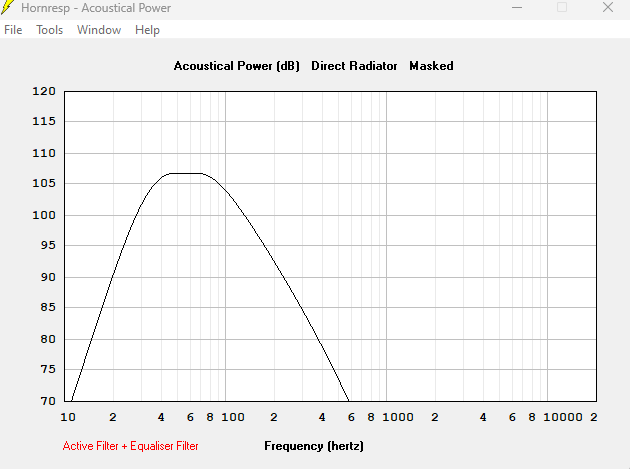
Task: Click the flat peak of the response curve
Action: [186, 174]
